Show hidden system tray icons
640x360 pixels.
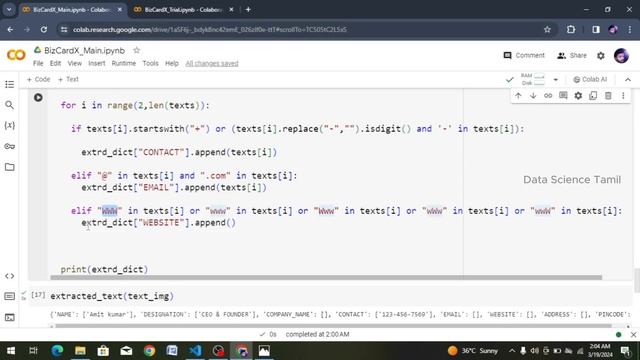tap(512, 351)
